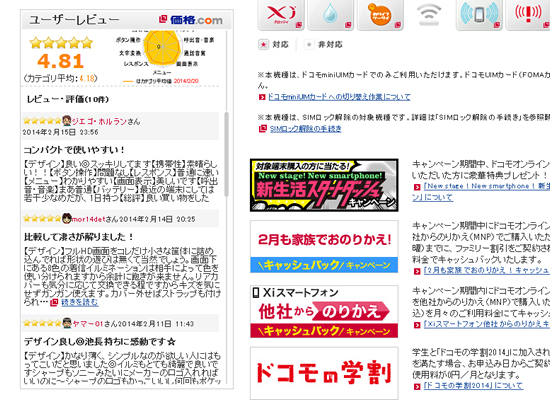Open the ドコモminiUIMカード switching link
The image size is (550, 400).
[339, 97]
